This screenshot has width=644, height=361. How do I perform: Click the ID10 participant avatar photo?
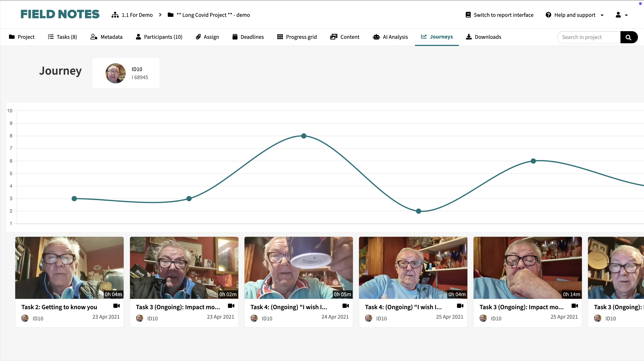[115, 73]
